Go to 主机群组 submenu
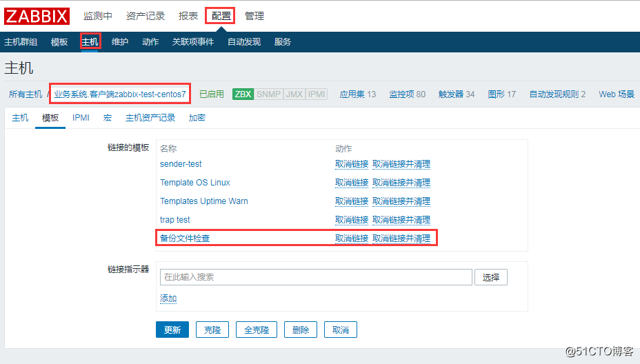 [x=21, y=42]
